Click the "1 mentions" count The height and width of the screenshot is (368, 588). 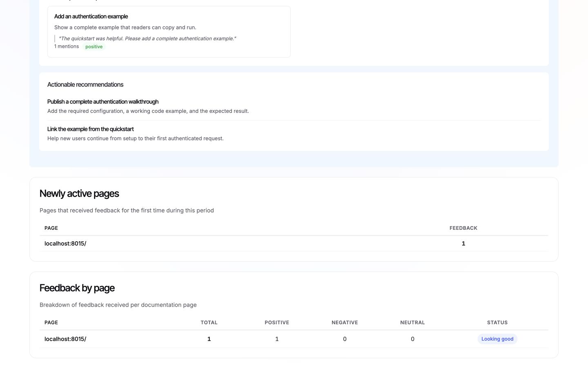click(x=67, y=46)
